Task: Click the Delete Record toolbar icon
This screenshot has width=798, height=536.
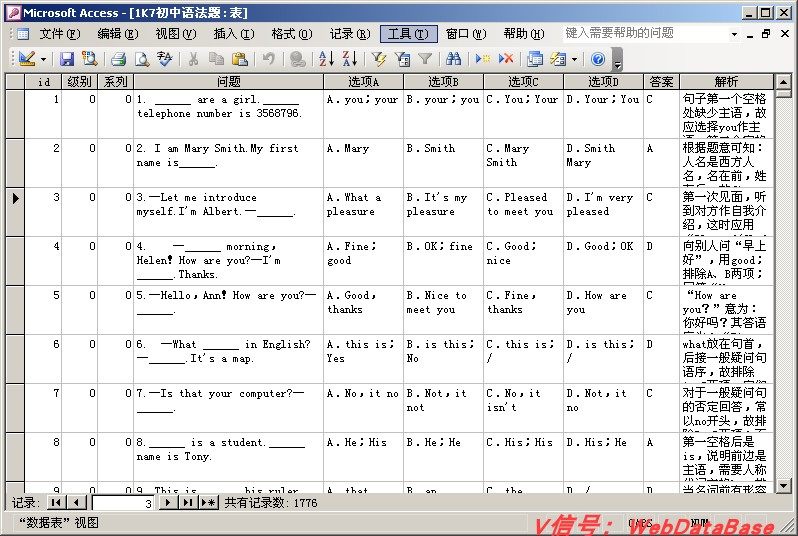Action: click(x=506, y=59)
